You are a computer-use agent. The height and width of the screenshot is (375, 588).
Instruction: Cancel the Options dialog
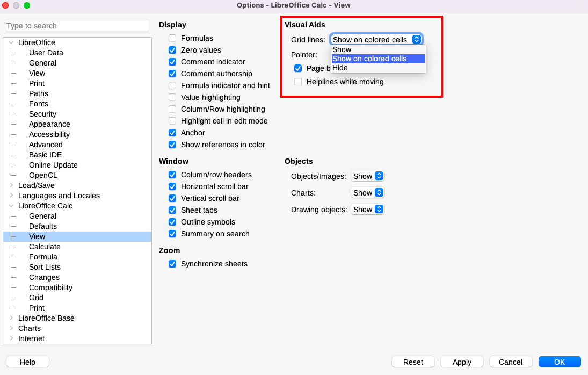tap(511, 362)
